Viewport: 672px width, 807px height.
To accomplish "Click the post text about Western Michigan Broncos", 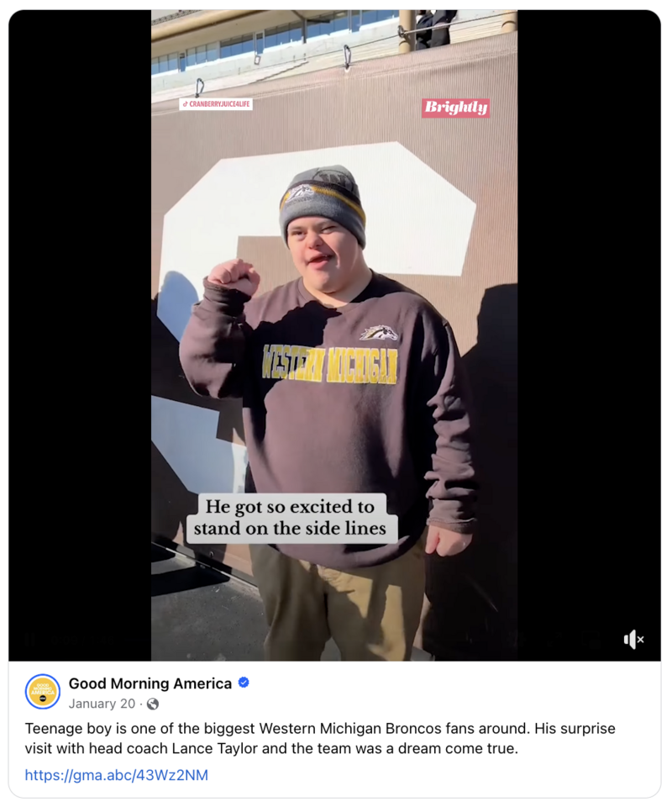I will pyautogui.click(x=320, y=739).
